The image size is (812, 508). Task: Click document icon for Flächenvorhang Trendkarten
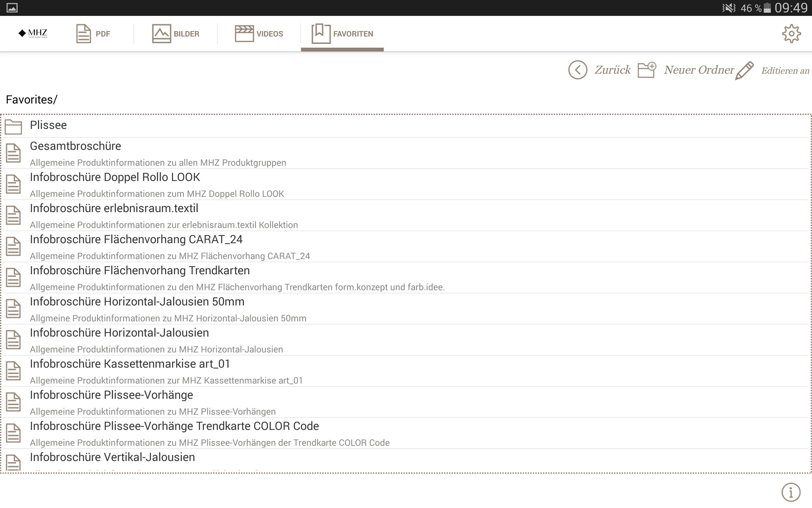(x=13, y=277)
